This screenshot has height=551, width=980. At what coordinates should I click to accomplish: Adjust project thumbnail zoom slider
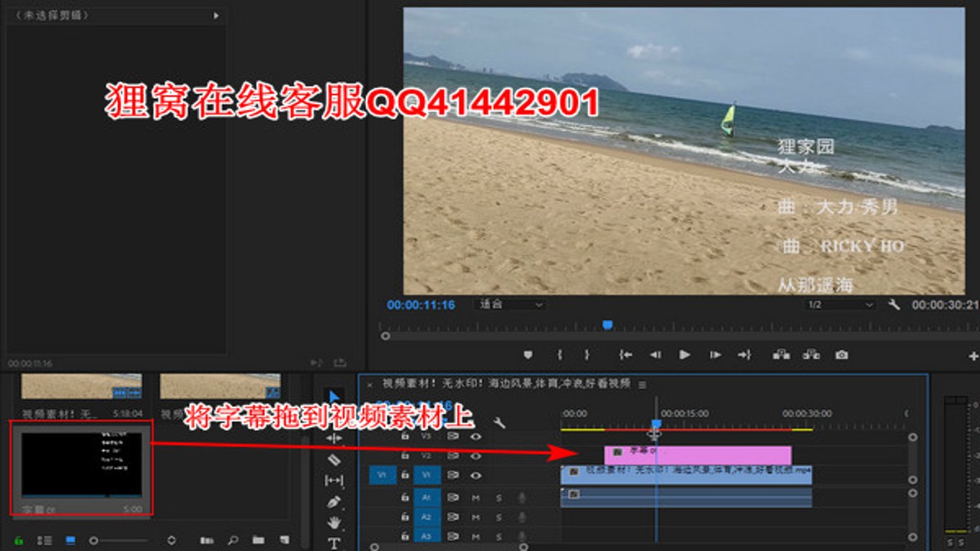(x=93, y=540)
